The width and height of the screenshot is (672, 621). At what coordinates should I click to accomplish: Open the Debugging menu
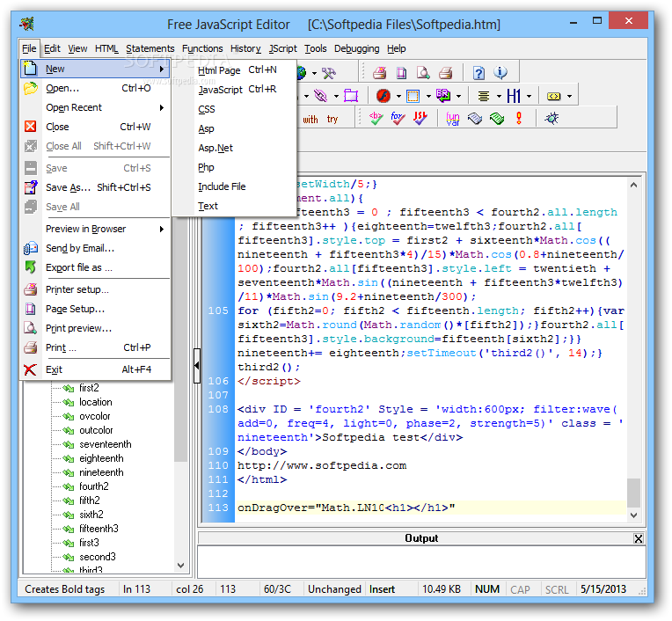click(x=356, y=48)
